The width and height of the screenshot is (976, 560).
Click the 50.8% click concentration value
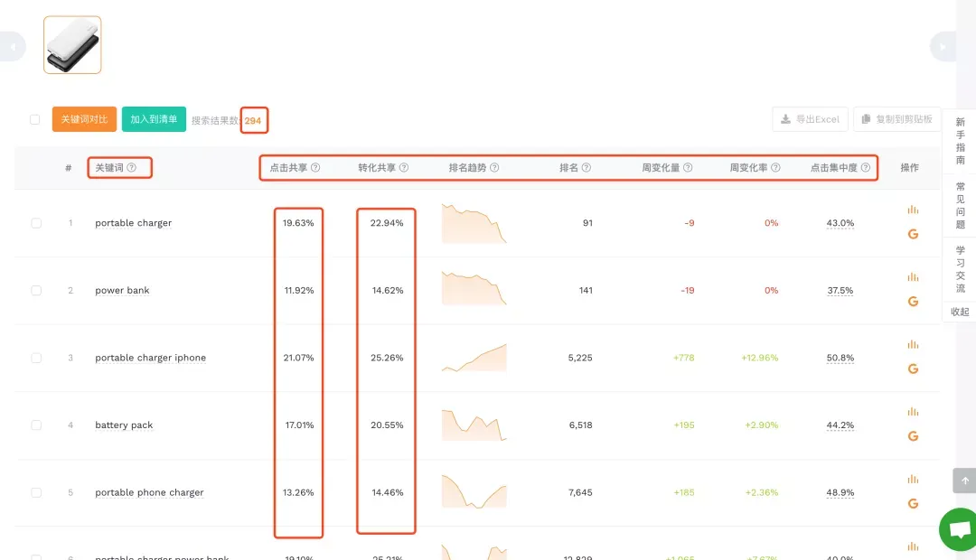point(840,358)
